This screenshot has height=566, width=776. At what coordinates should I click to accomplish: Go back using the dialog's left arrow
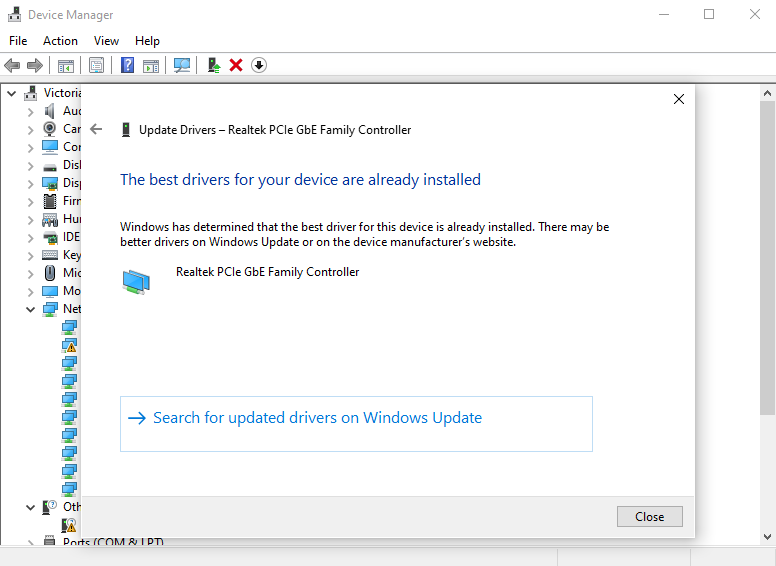(96, 130)
